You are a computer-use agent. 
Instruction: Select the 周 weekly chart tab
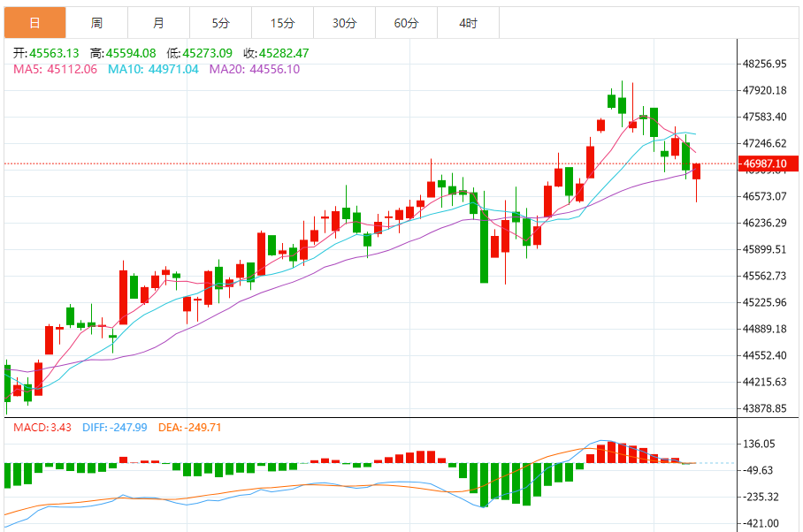tap(96, 22)
